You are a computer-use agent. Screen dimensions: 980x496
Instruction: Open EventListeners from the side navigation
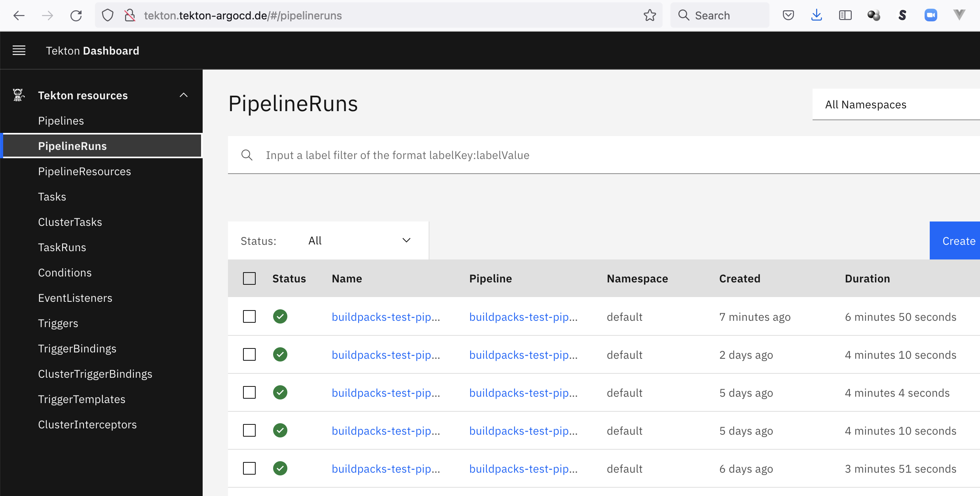[75, 298]
